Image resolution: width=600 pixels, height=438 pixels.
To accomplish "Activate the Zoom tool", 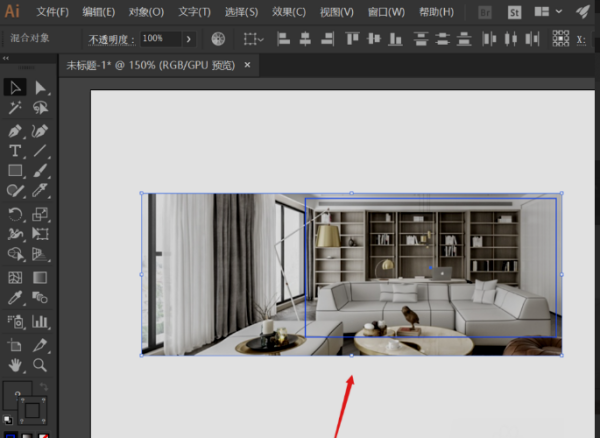I will (40, 365).
